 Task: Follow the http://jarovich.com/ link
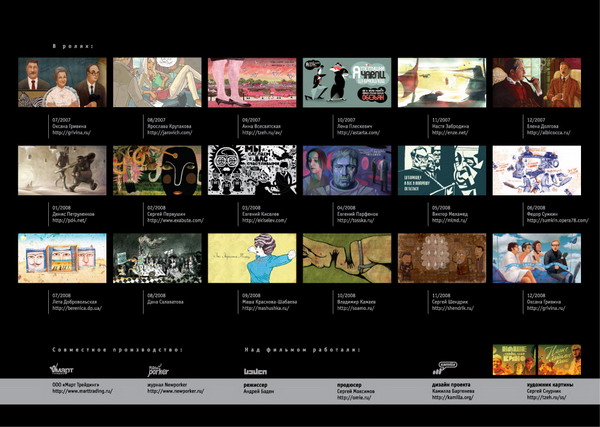coord(170,133)
